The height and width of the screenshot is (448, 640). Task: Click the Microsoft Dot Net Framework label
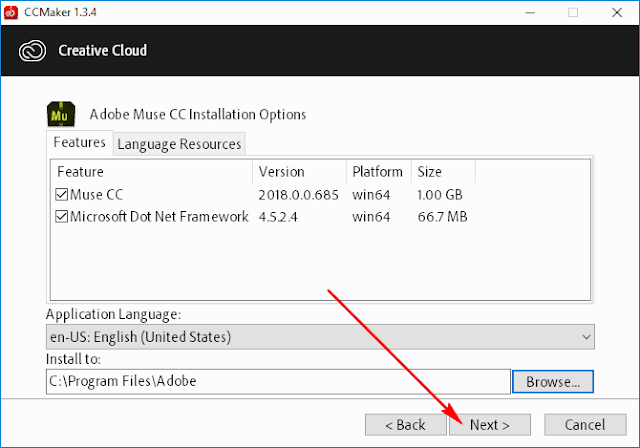tap(159, 216)
